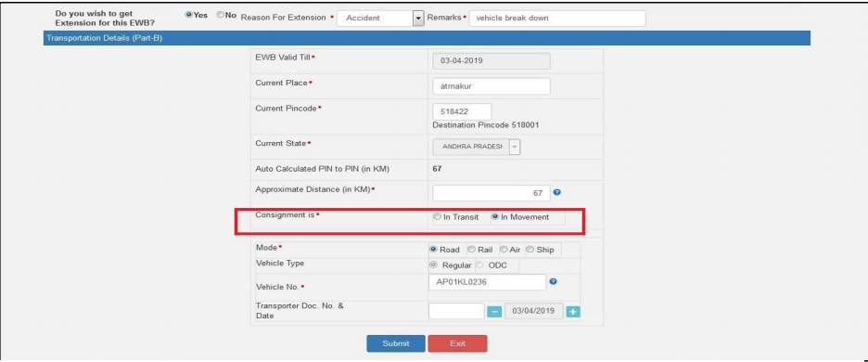Choose In Movement consignment option

click(x=495, y=217)
